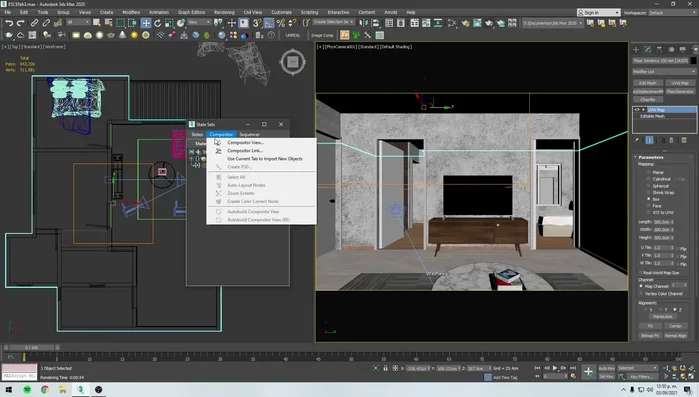Screen dimensions: 699x397
Task: Open the Rendering menu
Action: (x=224, y=12)
